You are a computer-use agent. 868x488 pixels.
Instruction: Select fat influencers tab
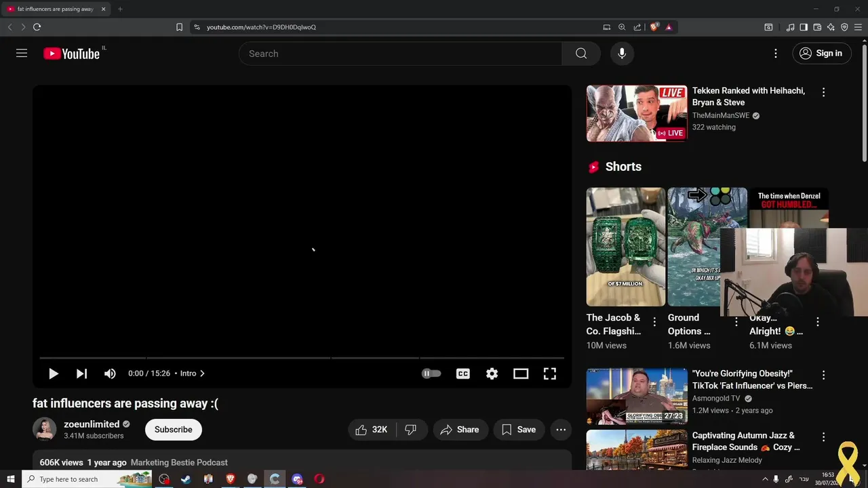tap(57, 9)
